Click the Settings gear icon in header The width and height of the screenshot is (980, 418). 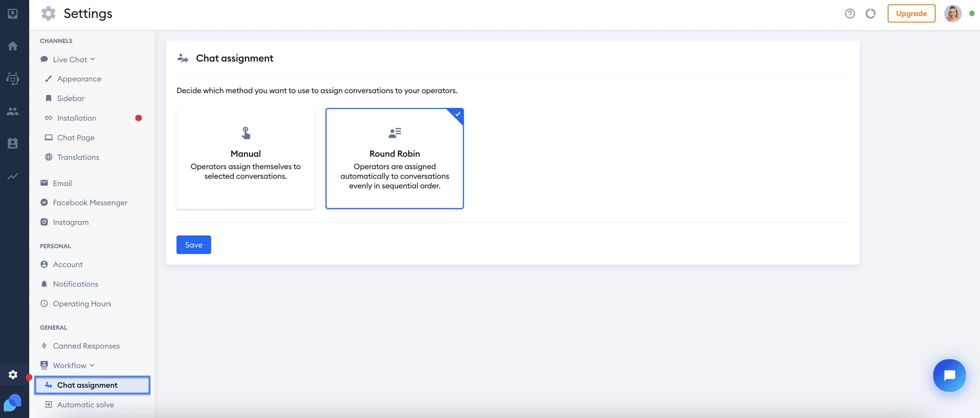(x=48, y=14)
